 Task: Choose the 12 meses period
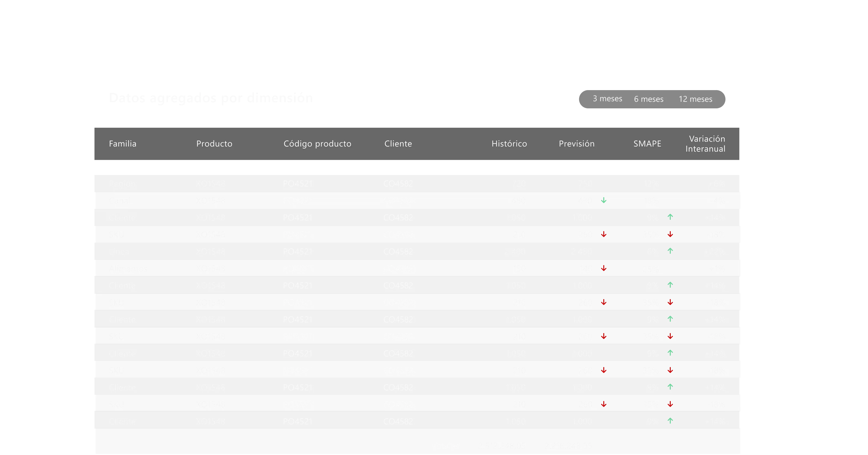pyautogui.click(x=695, y=99)
